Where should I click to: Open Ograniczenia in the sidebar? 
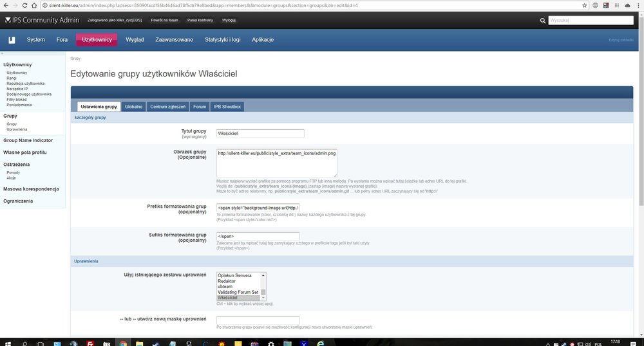[18, 201]
